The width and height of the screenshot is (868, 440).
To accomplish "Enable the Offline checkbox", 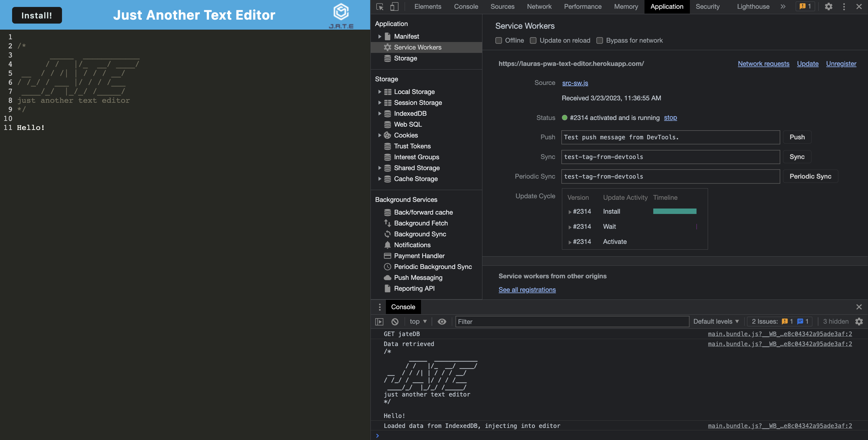I will click(499, 40).
